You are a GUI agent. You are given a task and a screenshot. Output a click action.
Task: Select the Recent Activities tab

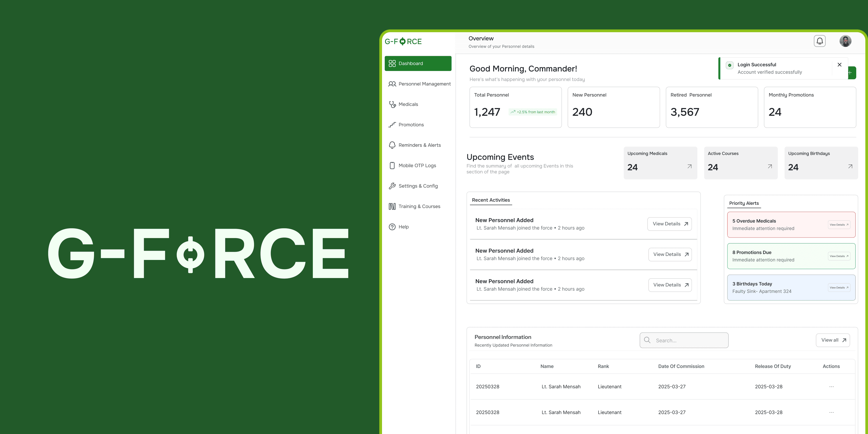pos(491,200)
